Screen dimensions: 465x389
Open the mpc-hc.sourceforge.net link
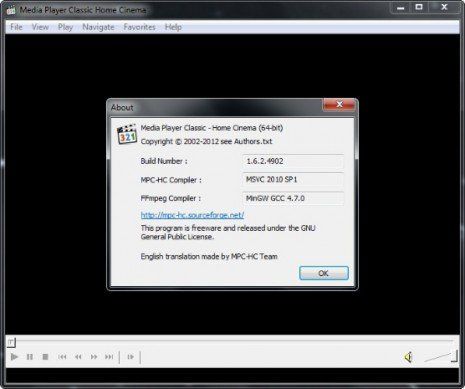(x=192, y=215)
